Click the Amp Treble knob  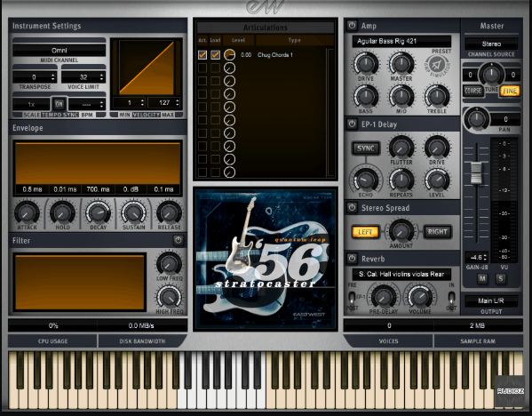coord(437,96)
